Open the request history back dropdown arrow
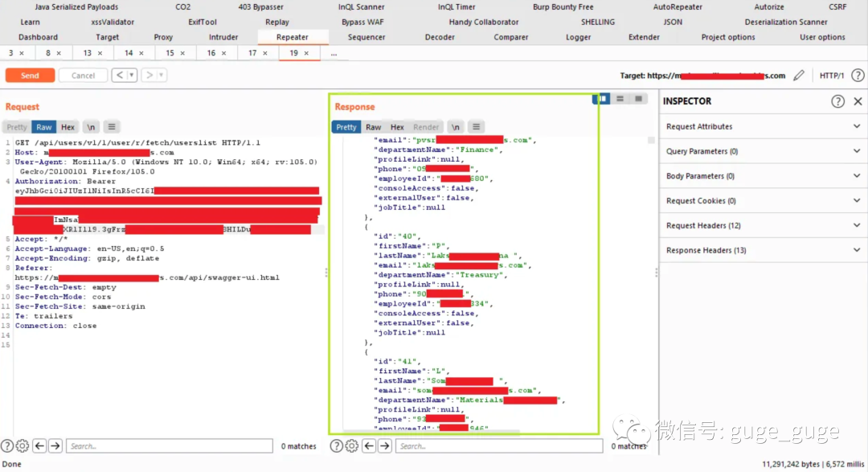Screen dimensions: 868x472 [x=132, y=75]
